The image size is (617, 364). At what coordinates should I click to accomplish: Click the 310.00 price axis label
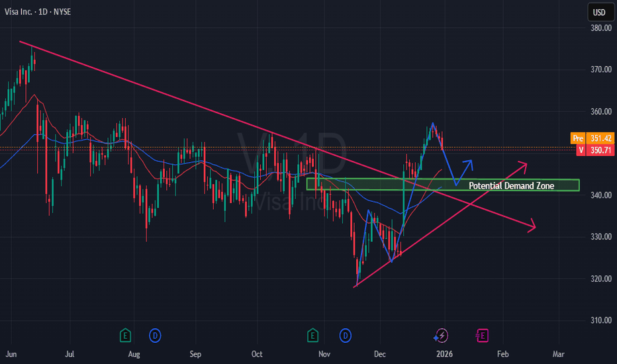coord(601,321)
